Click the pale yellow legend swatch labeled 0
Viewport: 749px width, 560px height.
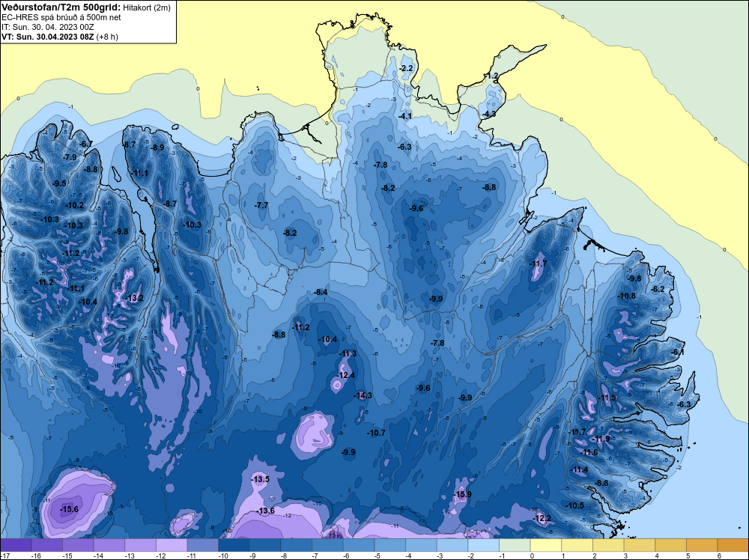click(x=546, y=545)
